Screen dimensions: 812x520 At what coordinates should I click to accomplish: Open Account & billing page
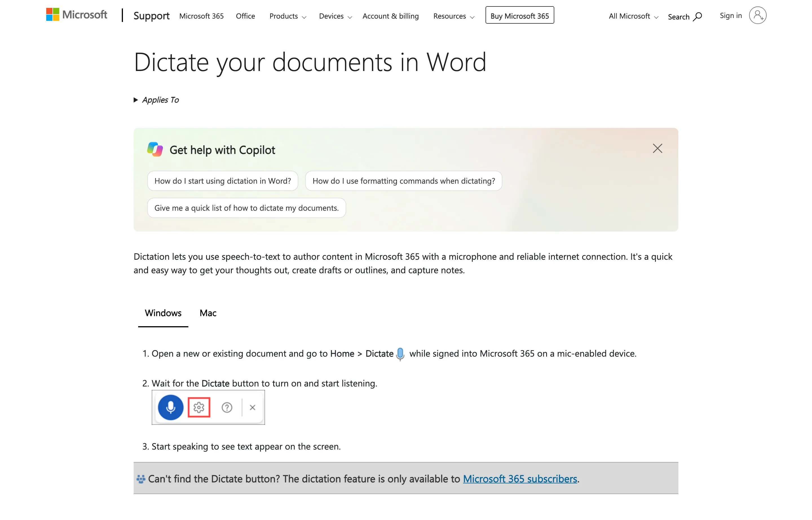pyautogui.click(x=390, y=16)
